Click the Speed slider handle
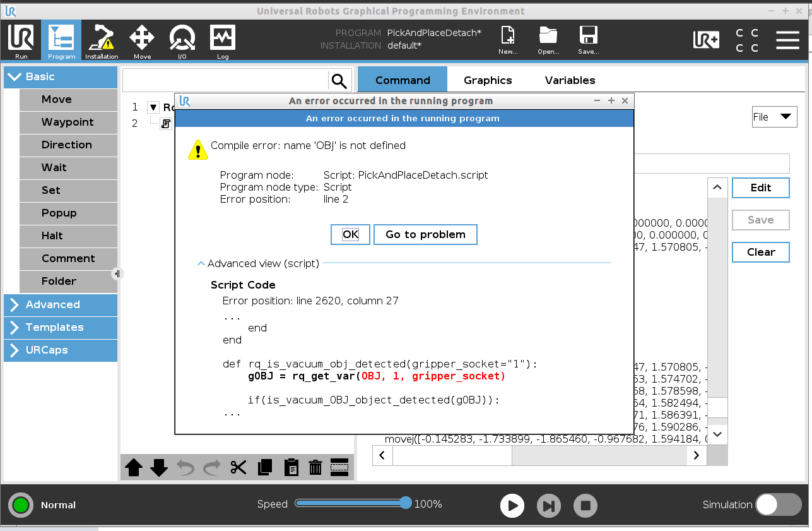812x531 pixels. pos(406,503)
